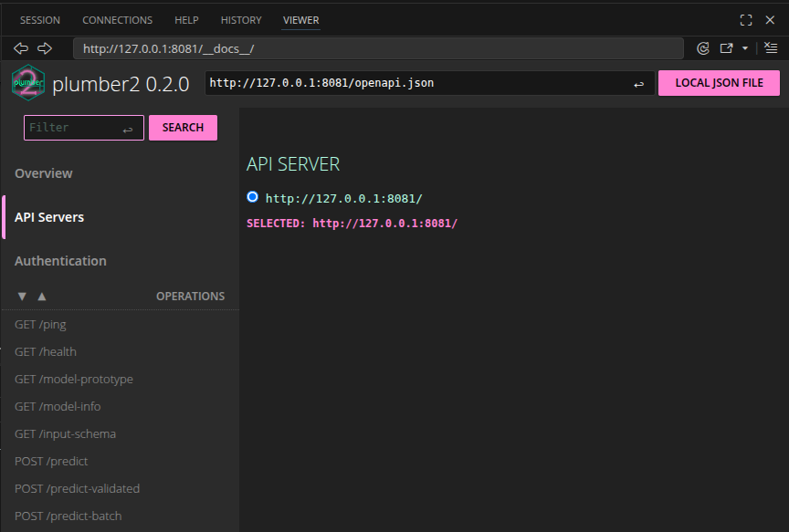Click enter icon in openapi.json URL field

638,85
